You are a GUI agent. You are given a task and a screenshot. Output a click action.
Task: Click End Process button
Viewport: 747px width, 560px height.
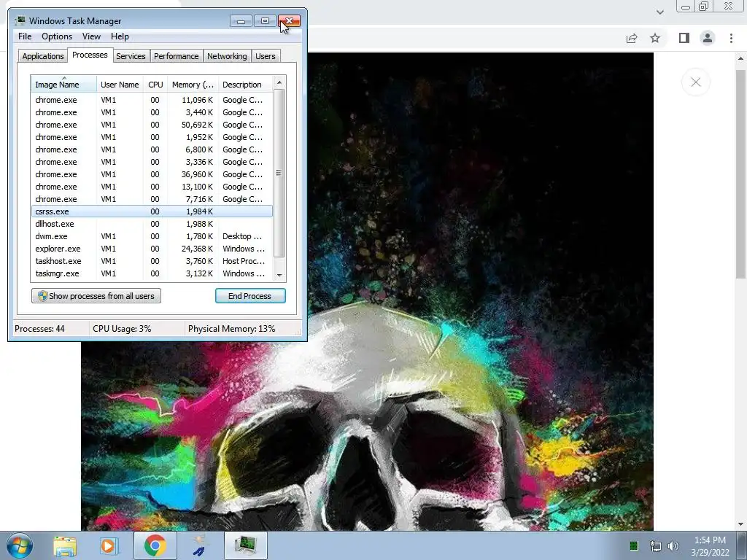click(250, 296)
